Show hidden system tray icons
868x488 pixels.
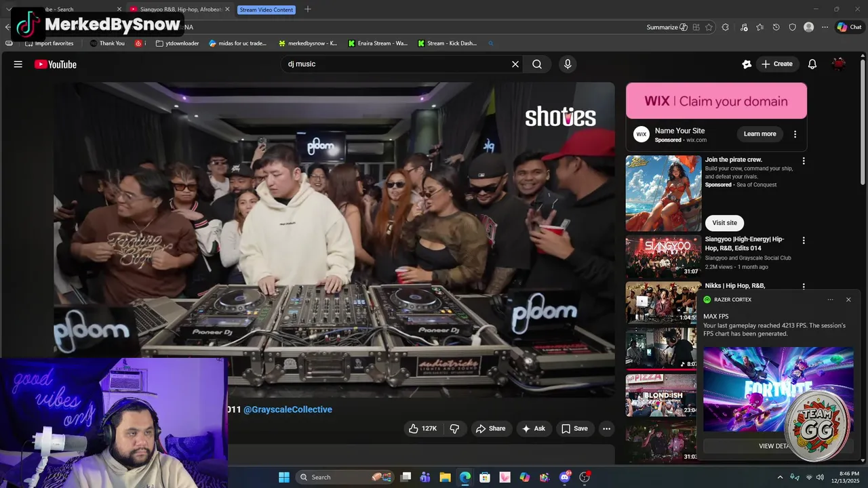(780, 477)
